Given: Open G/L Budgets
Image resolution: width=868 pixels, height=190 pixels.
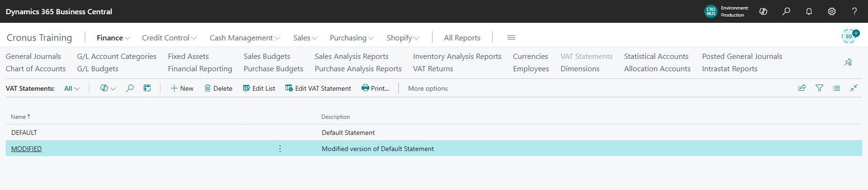Looking at the screenshot, I should 98,68.
